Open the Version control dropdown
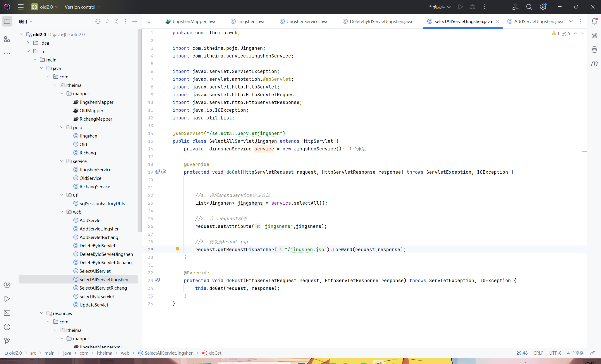This screenshot has width=601, height=364. [x=82, y=7]
